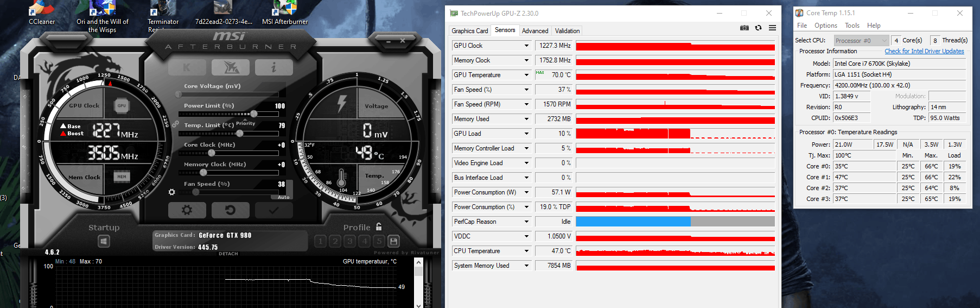Open the Options menu in Core Temp

(x=826, y=26)
